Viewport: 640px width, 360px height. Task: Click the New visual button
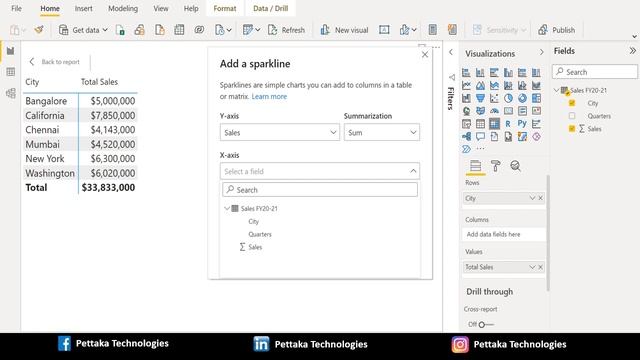click(x=344, y=30)
